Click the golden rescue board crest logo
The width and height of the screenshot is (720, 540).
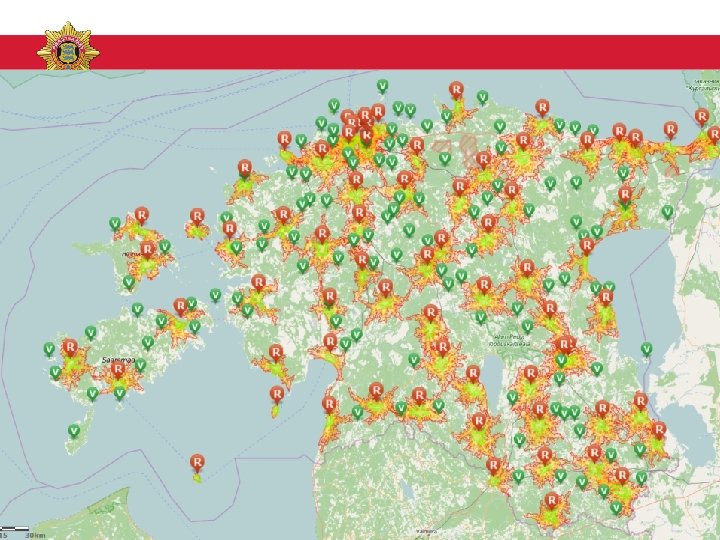(x=68, y=46)
